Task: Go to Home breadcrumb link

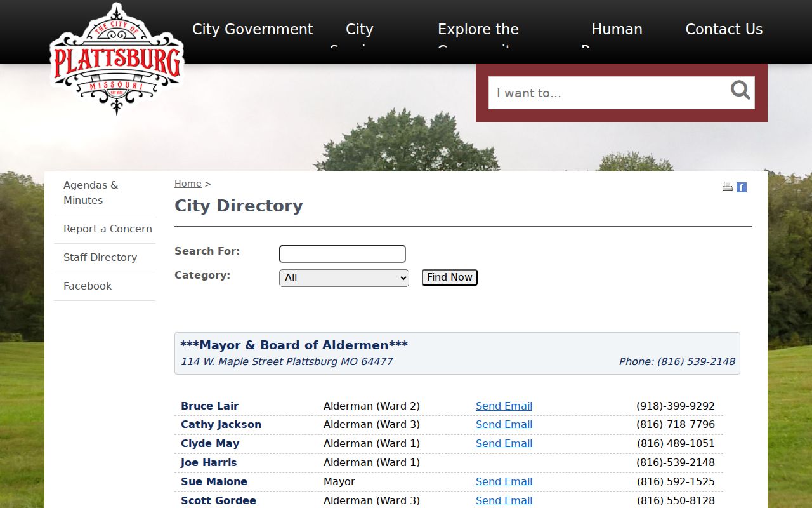Action: [x=188, y=184]
